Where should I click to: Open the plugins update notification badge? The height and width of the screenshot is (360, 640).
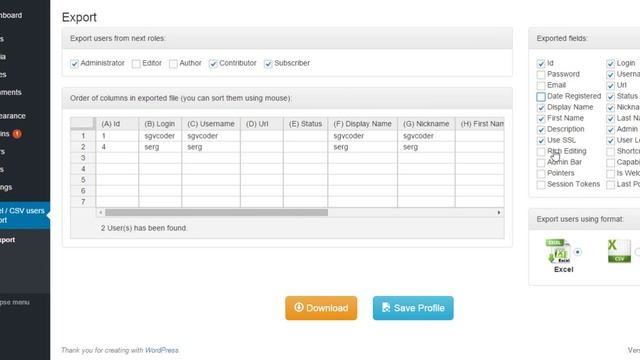17,133
